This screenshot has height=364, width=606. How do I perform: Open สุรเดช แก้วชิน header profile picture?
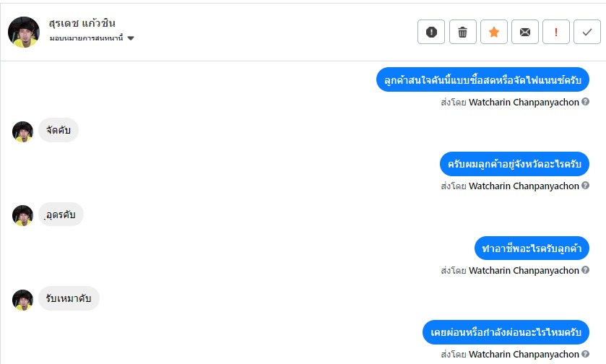(23, 32)
